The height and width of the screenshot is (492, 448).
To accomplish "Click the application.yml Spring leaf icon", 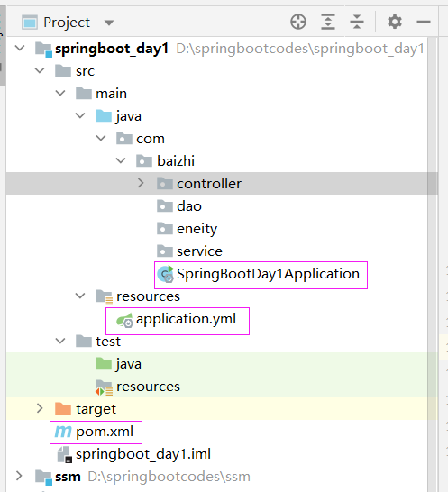I will [x=124, y=321].
